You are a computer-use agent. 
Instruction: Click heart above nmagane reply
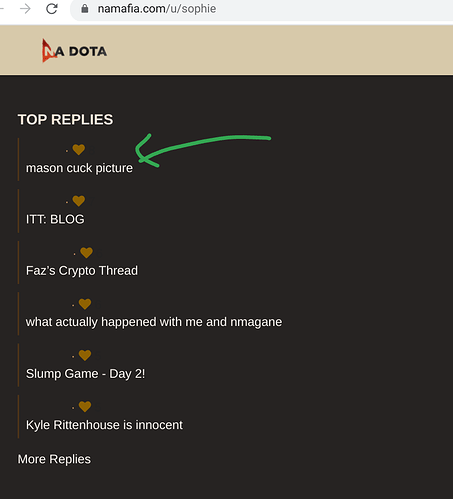[85, 304]
